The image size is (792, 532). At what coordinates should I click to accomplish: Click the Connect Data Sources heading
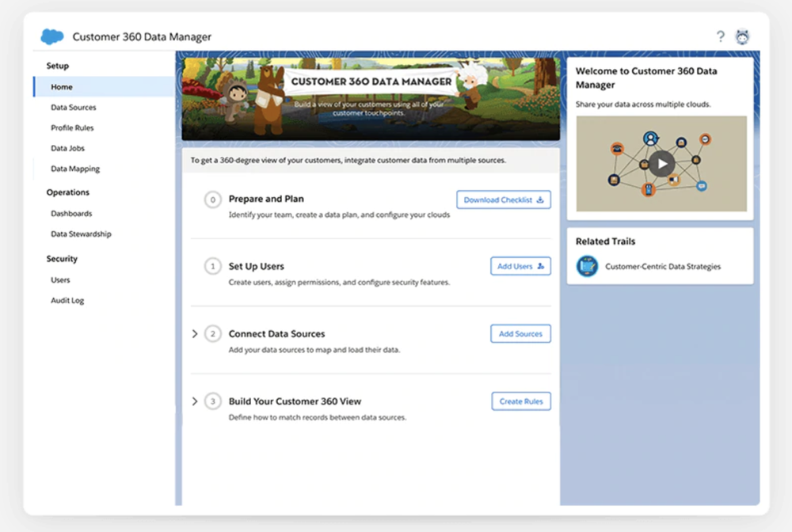coord(276,333)
